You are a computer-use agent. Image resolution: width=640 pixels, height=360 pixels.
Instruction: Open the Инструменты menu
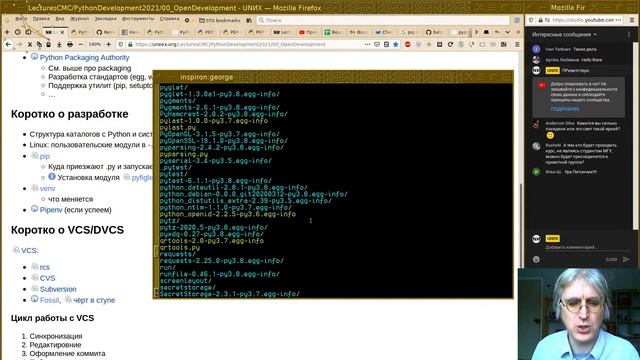pyautogui.click(x=138, y=19)
